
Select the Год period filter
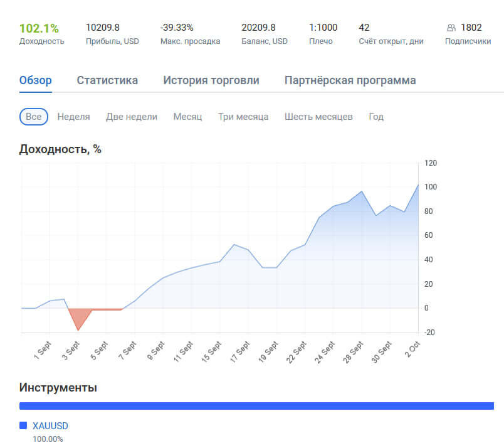[x=376, y=117]
